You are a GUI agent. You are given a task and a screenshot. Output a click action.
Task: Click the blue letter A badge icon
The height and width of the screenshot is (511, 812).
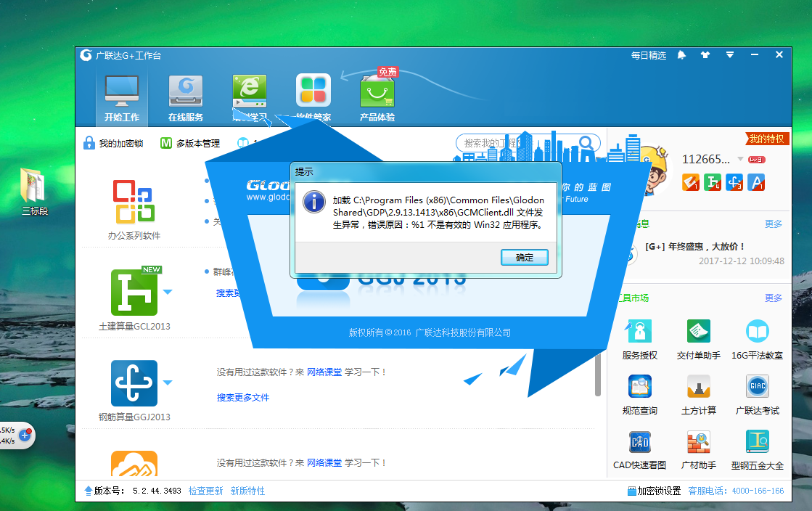pos(756,182)
